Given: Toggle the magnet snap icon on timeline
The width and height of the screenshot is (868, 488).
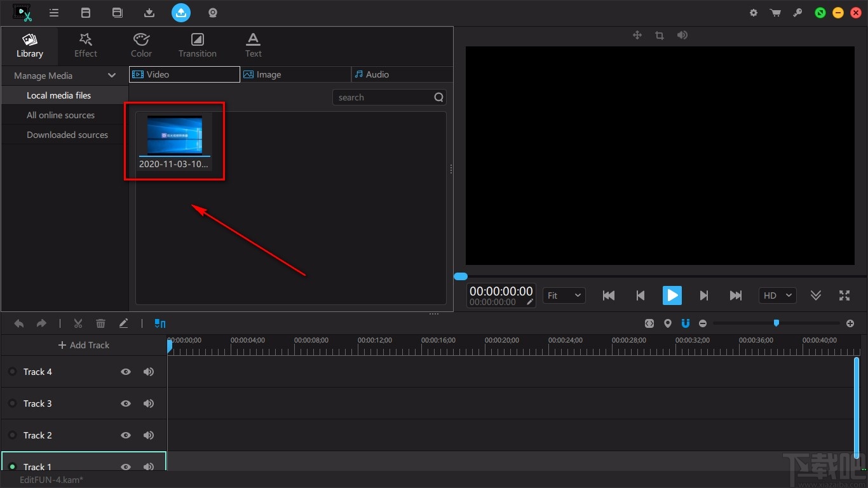Looking at the screenshot, I should (686, 323).
